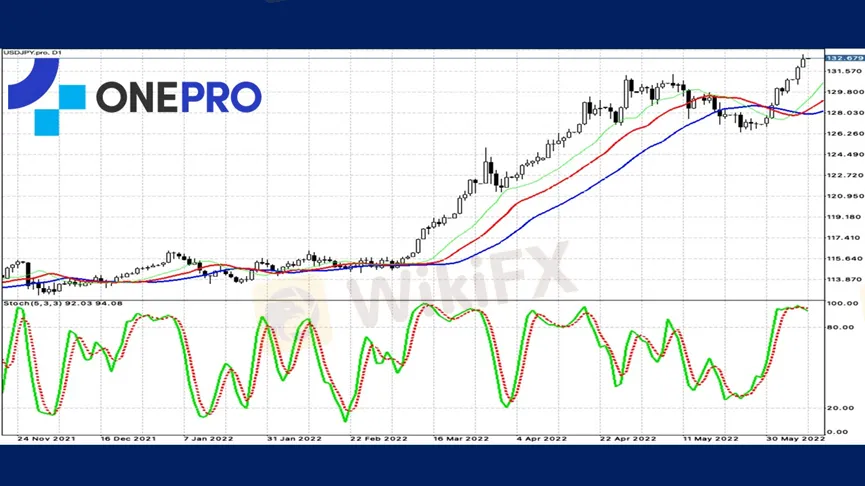865x486 pixels.
Task: Click the 122.720 price axis label
Action: pyautogui.click(x=845, y=175)
